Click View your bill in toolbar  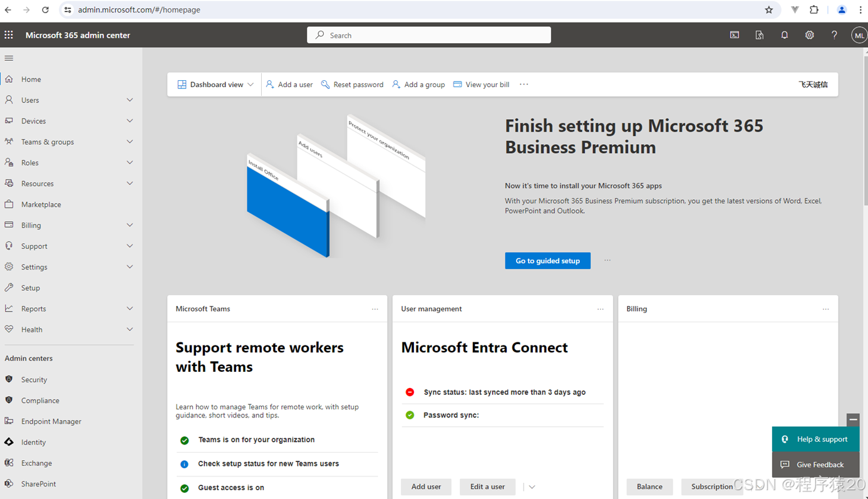click(481, 85)
